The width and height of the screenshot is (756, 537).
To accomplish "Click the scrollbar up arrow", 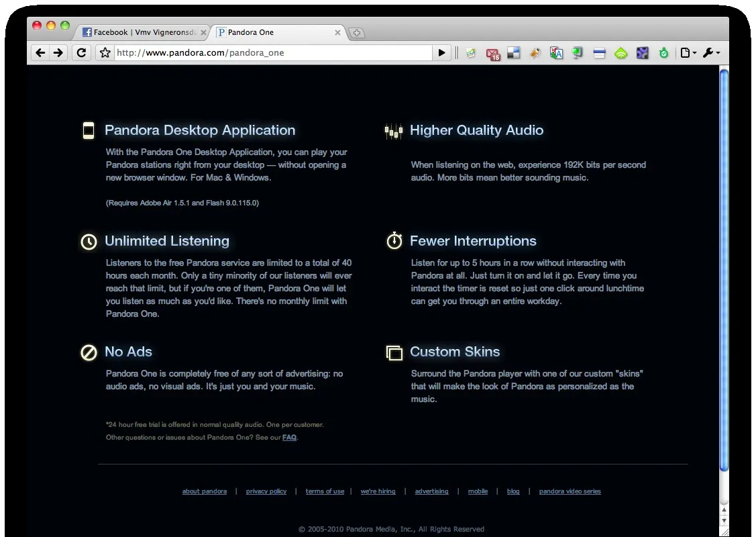I will click(724, 509).
